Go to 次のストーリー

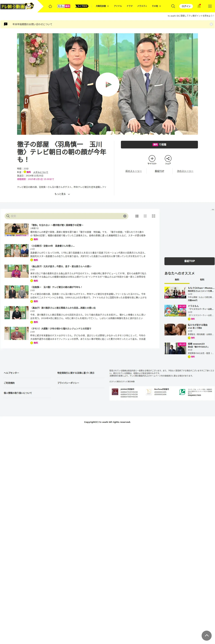click(185, 171)
